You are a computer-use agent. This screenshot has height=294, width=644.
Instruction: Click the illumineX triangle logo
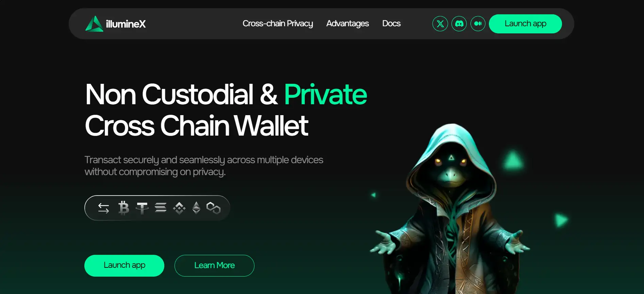[x=94, y=24]
